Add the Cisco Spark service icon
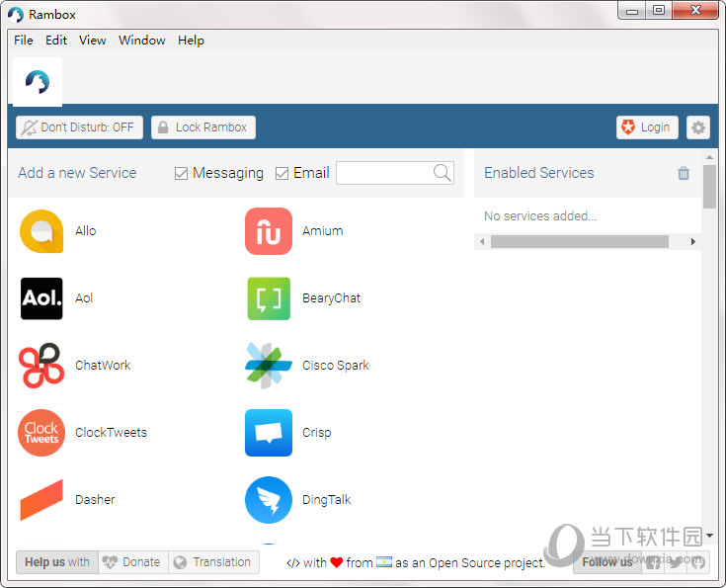This screenshot has width=726, height=588. (269, 366)
